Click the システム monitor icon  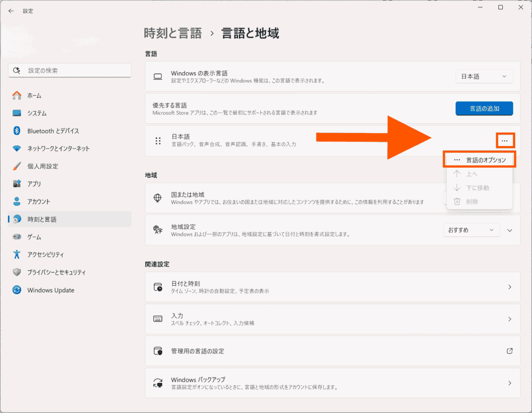click(17, 113)
